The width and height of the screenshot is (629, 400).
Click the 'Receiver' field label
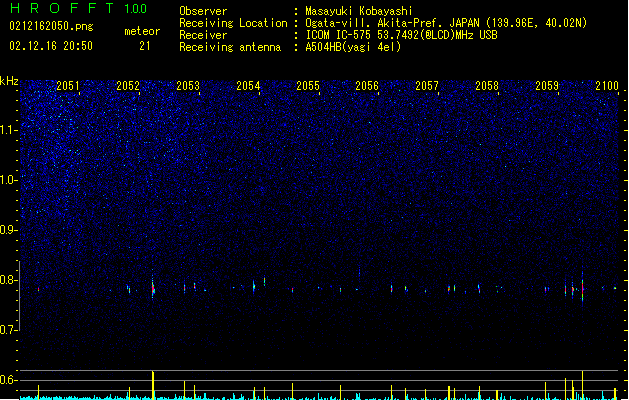(x=203, y=35)
